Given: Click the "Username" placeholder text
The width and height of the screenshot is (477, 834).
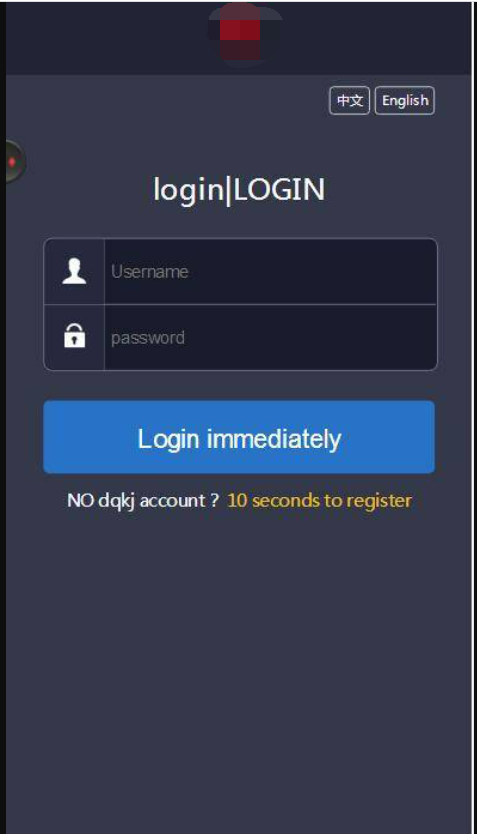Looking at the screenshot, I should click(x=149, y=271).
